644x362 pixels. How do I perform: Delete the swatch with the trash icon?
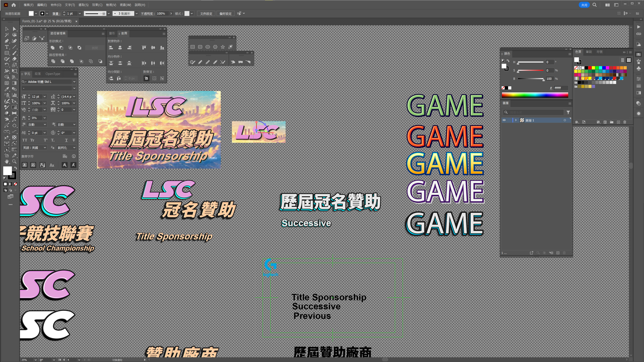coord(625,122)
